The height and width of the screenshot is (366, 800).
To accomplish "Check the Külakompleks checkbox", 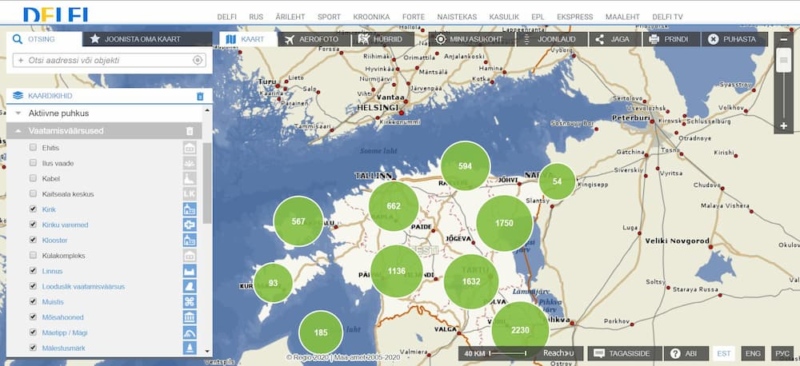I will (x=33, y=255).
